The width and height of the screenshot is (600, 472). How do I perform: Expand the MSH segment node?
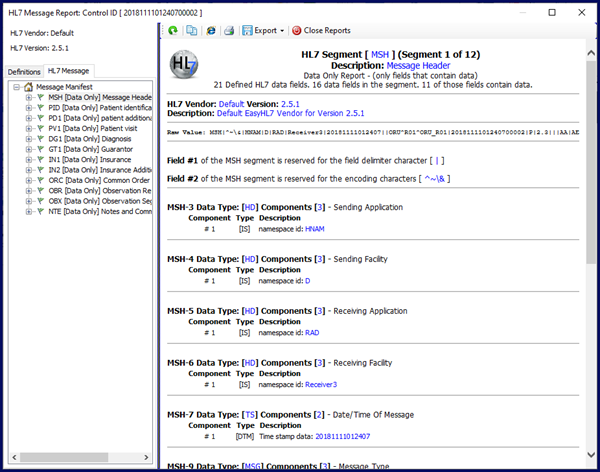tap(29, 97)
